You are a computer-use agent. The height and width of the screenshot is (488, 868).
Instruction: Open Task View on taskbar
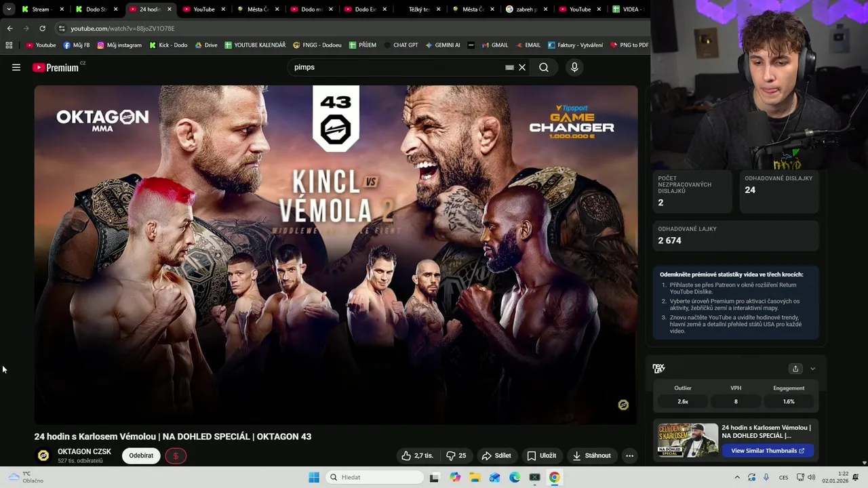click(x=434, y=477)
